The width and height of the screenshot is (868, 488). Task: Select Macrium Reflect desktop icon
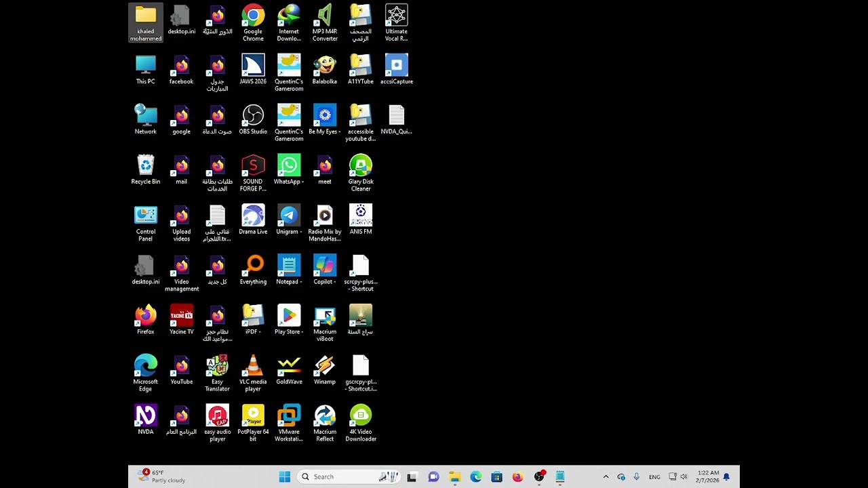click(x=325, y=424)
